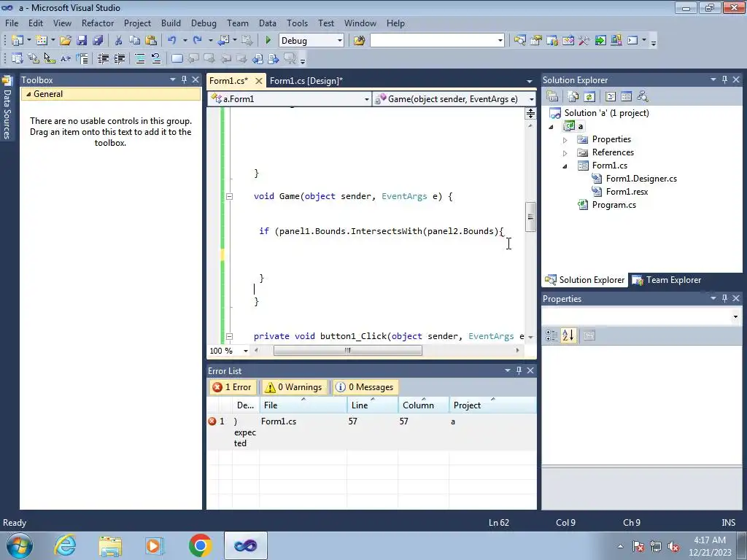Collapse the Form1.cs node in Solution Explorer
Image resolution: width=747 pixels, height=560 pixels.
coord(565,166)
